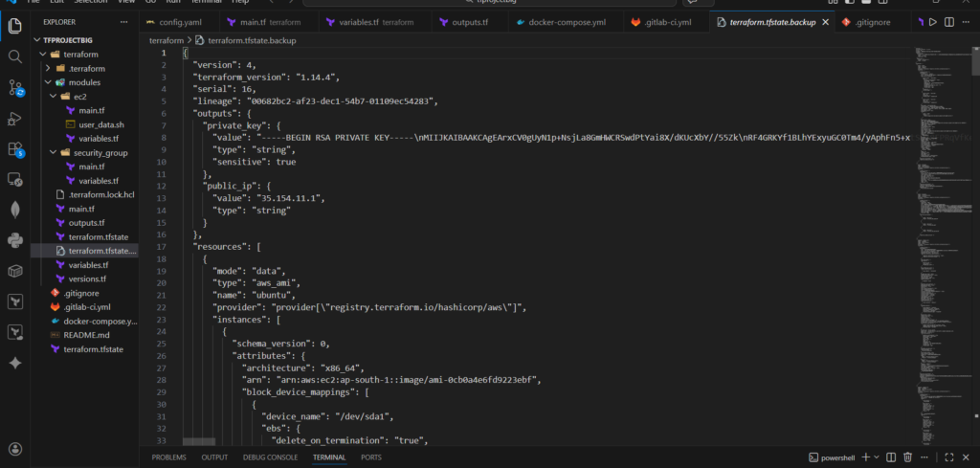Open the Search view in activity bar
Image resolution: width=980 pixels, height=468 pixels.
point(15,56)
